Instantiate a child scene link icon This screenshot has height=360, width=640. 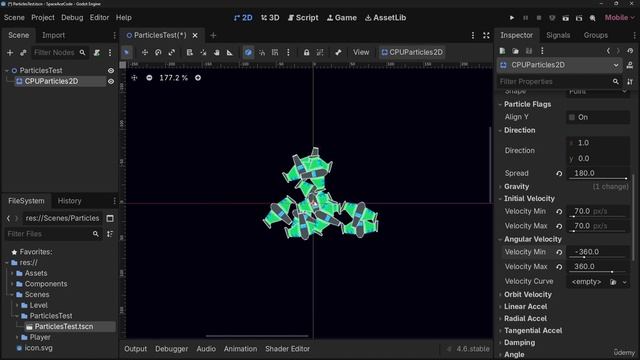point(23,53)
